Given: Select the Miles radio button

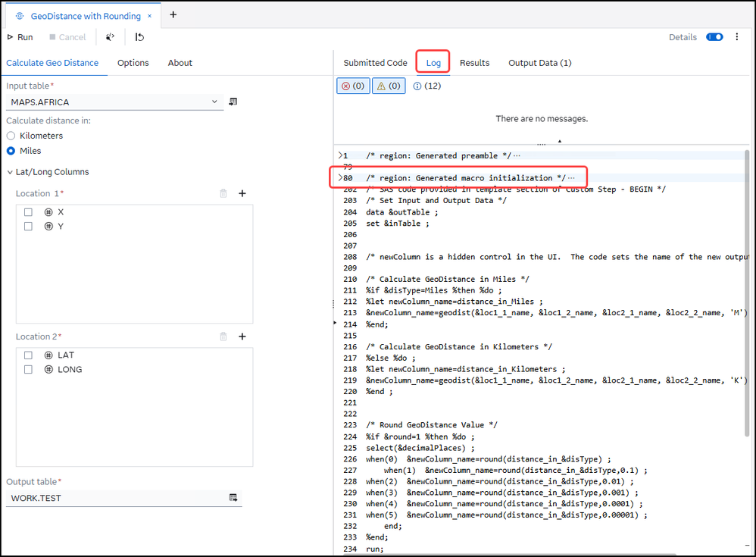Looking at the screenshot, I should point(11,151).
